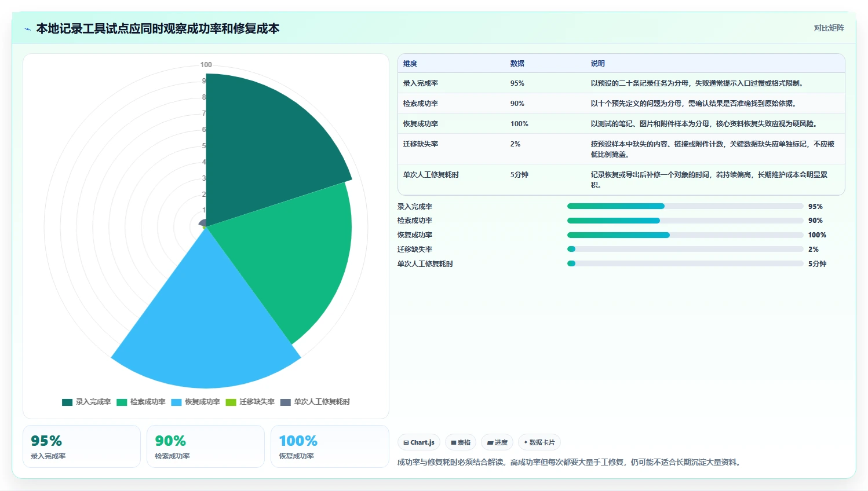Open the 90% 检索成功率 stat card
Image resolution: width=868 pixels, height=491 pixels.
tap(206, 446)
